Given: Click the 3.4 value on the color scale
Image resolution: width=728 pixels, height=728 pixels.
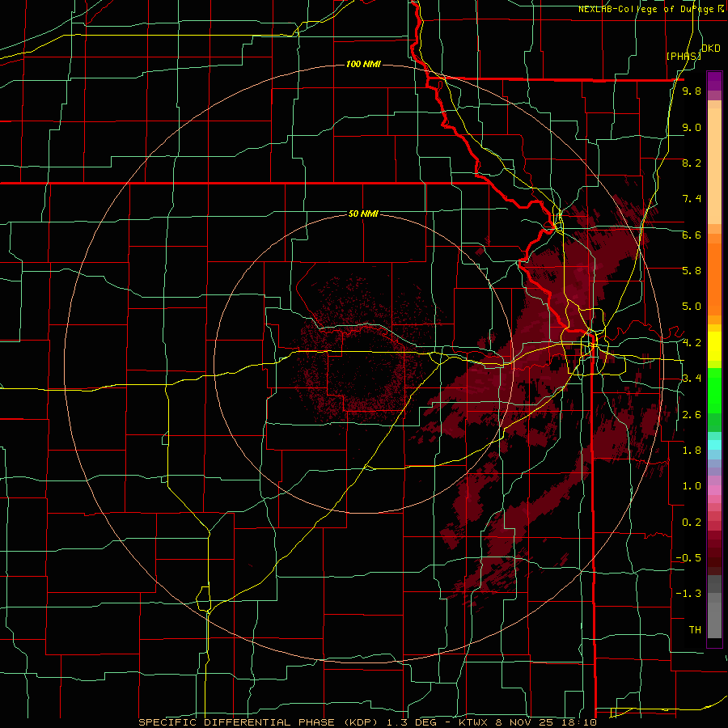Looking at the screenshot, I should point(692,379).
